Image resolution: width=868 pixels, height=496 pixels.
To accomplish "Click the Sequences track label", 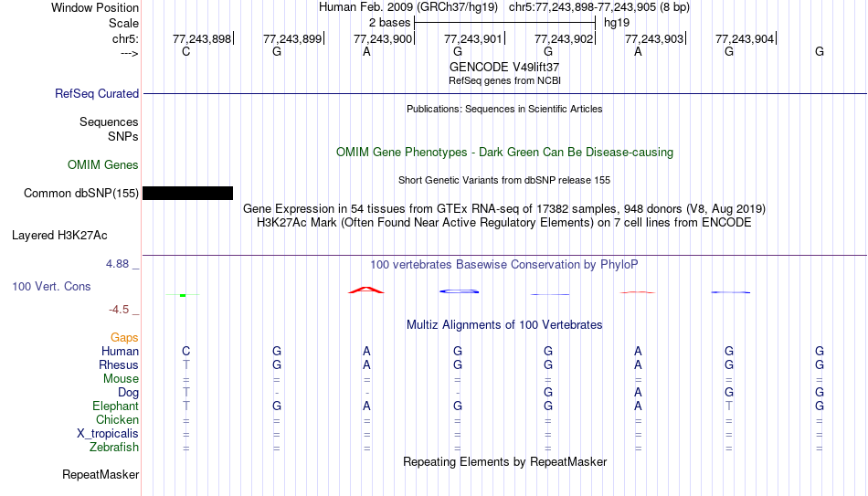I will click(109, 121).
